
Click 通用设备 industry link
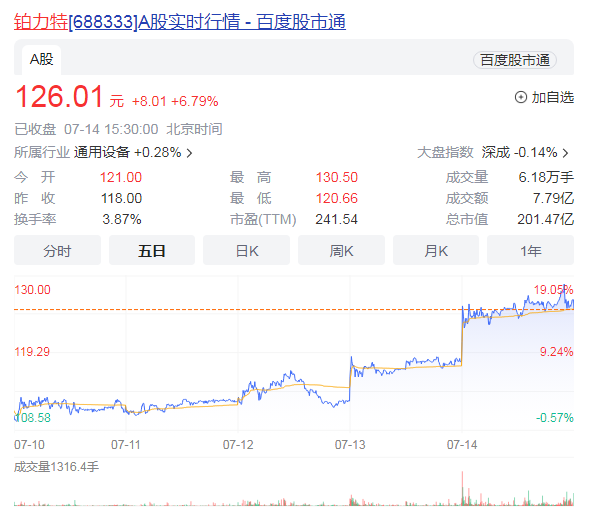[x=102, y=152]
